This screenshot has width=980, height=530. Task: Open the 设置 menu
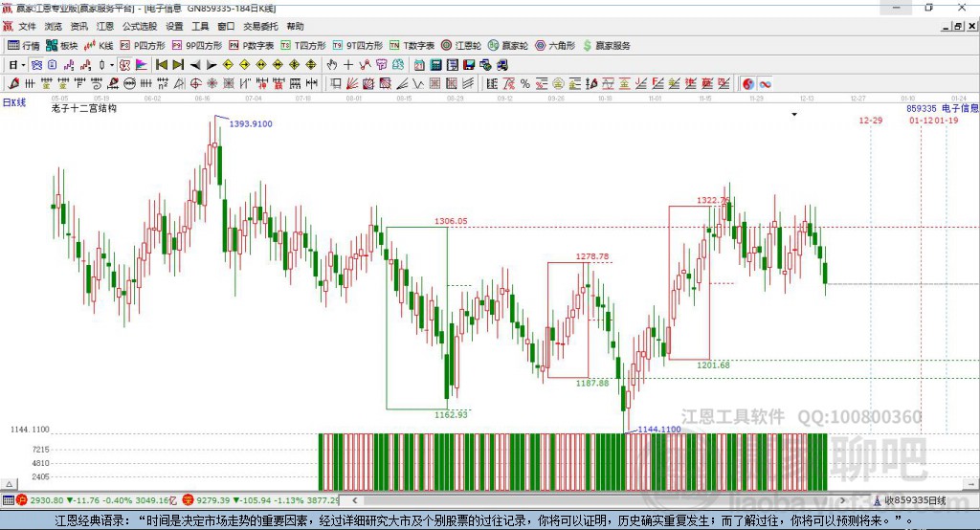pos(174,26)
